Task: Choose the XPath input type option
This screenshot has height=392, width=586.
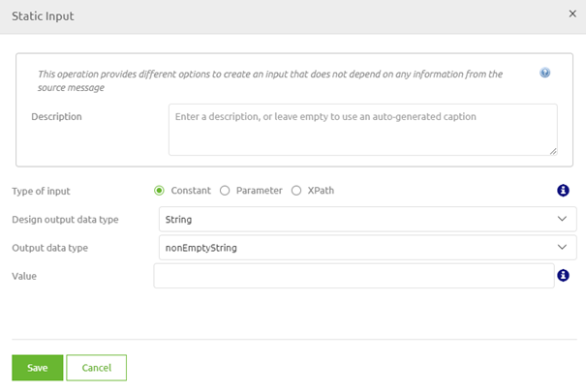Action: pyautogui.click(x=296, y=191)
